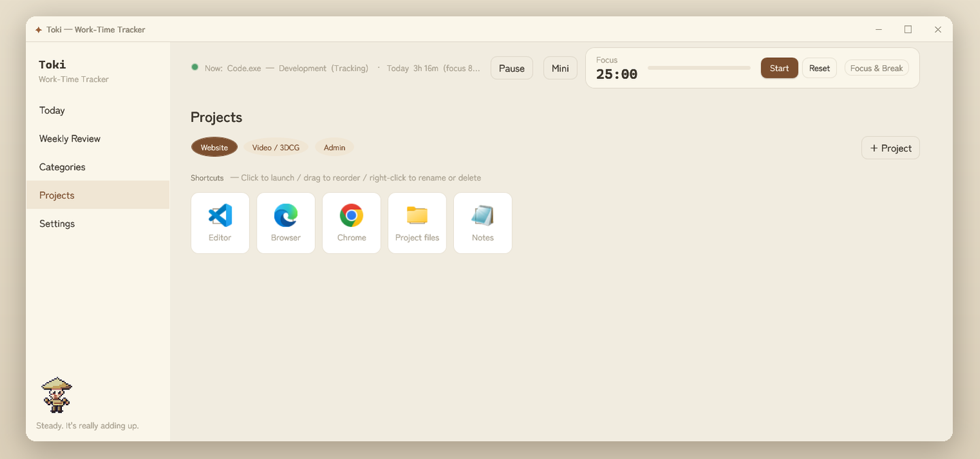
Task: Switch to the Admin project
Action: tap(334, 147)
